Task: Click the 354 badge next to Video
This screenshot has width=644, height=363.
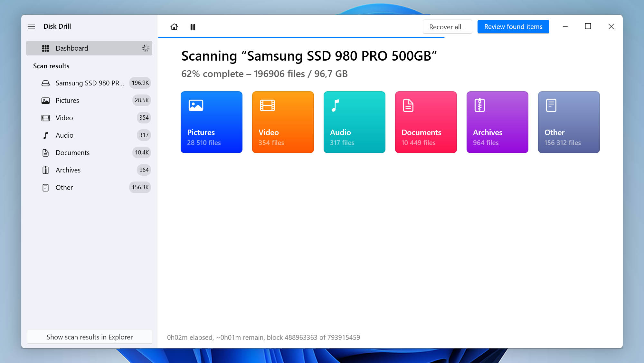Action: tap(144, 118)
